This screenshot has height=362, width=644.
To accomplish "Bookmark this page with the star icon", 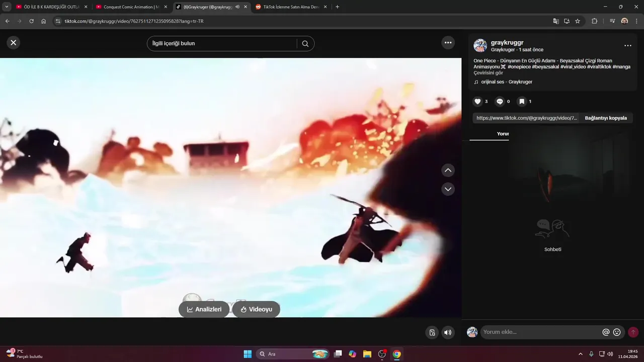I will click(578, 21).
